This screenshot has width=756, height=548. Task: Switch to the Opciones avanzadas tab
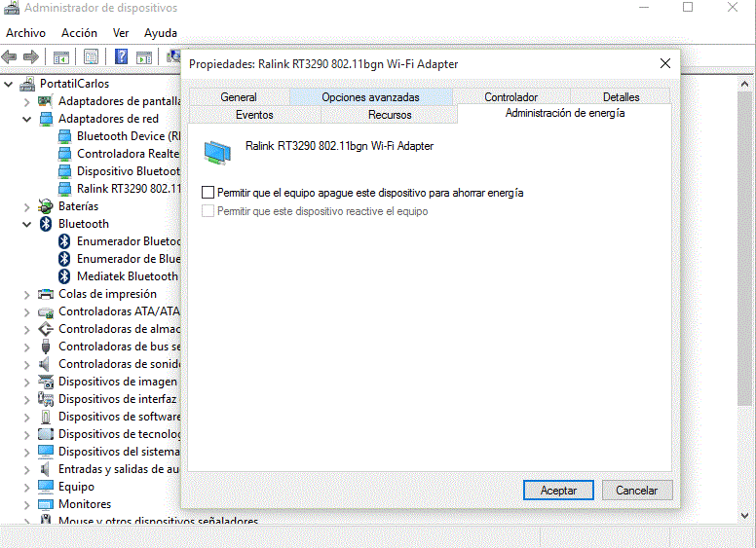coord(370,96)
